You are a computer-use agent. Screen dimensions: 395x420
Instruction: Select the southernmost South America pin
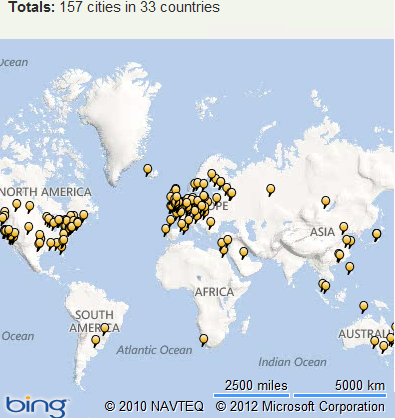click(96, 340)
